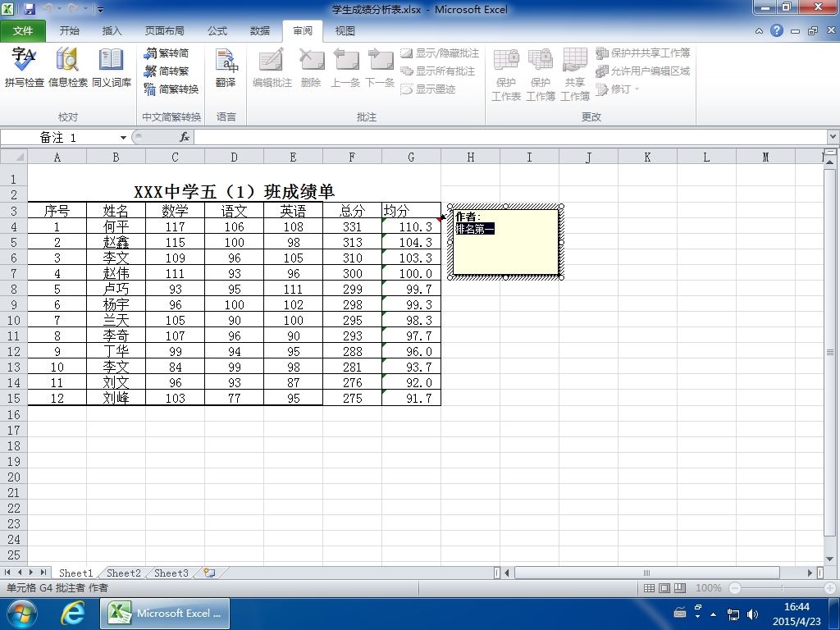The image size is (840, 630).
Task: Open 简繁转换 conversion dialog
Action: (171, 89)
